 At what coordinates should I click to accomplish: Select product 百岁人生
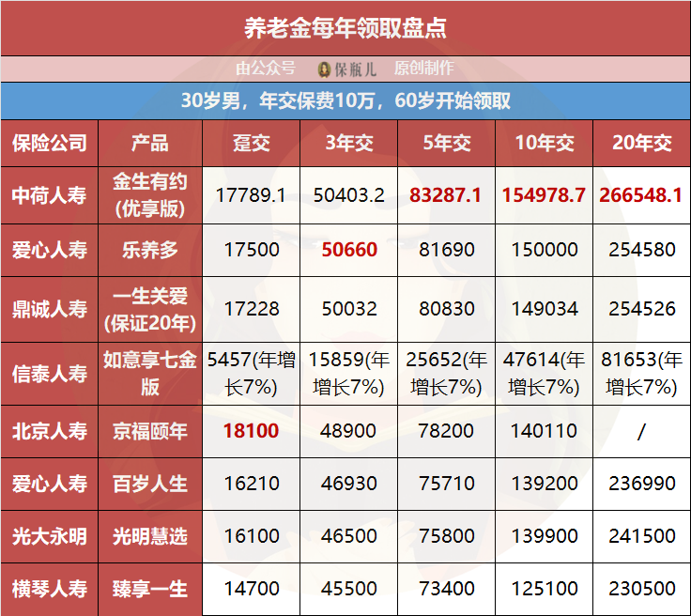point(150,484)
